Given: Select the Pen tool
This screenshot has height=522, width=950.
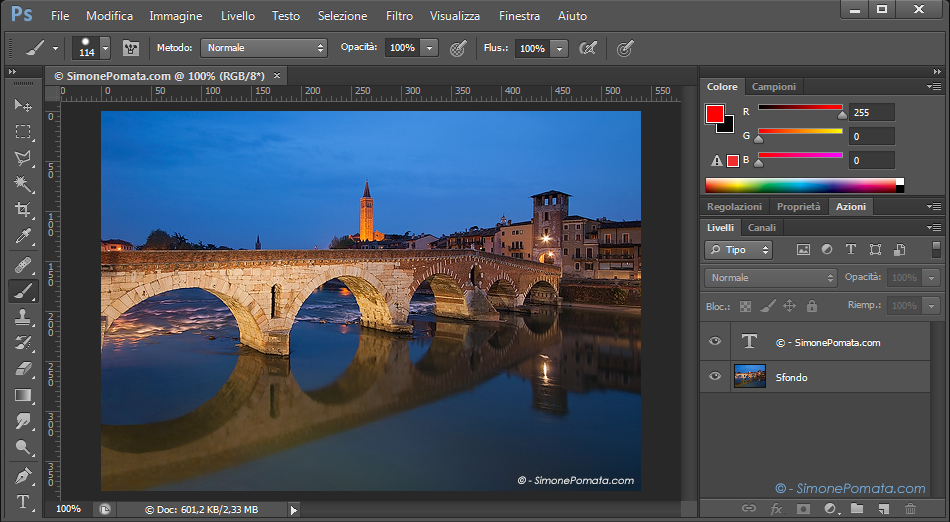Looking at the screenshot, I should [x=23, y=475].
